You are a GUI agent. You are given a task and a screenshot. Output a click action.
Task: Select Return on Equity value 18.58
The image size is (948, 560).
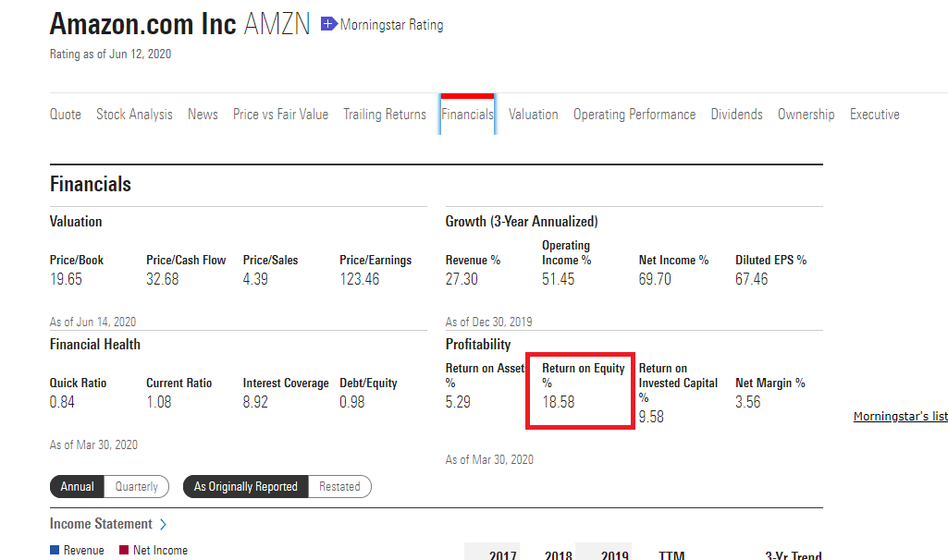pos(558,402)
